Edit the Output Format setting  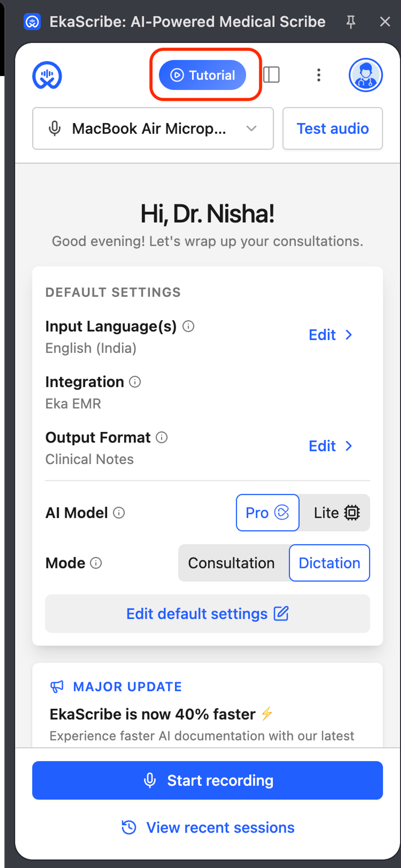tap(330, 446)
